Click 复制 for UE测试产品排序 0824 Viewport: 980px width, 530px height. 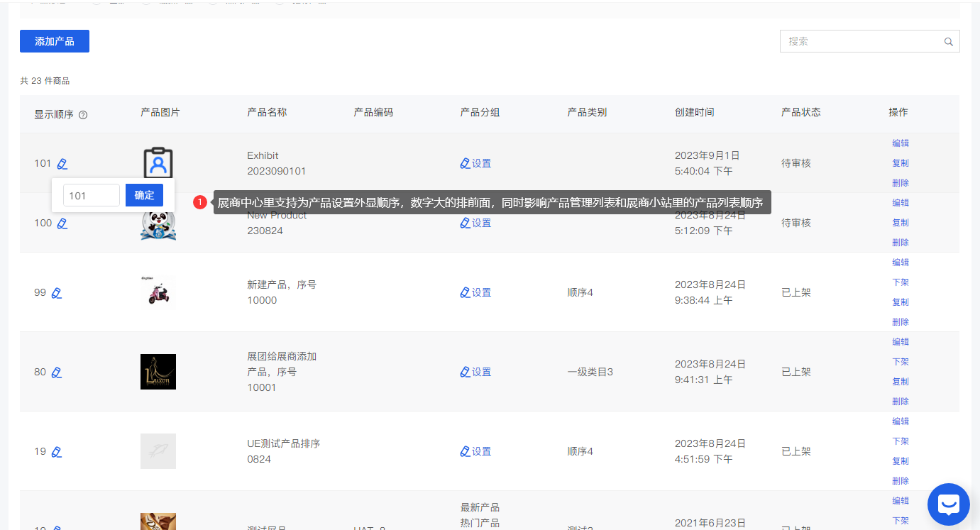point(901,460)
